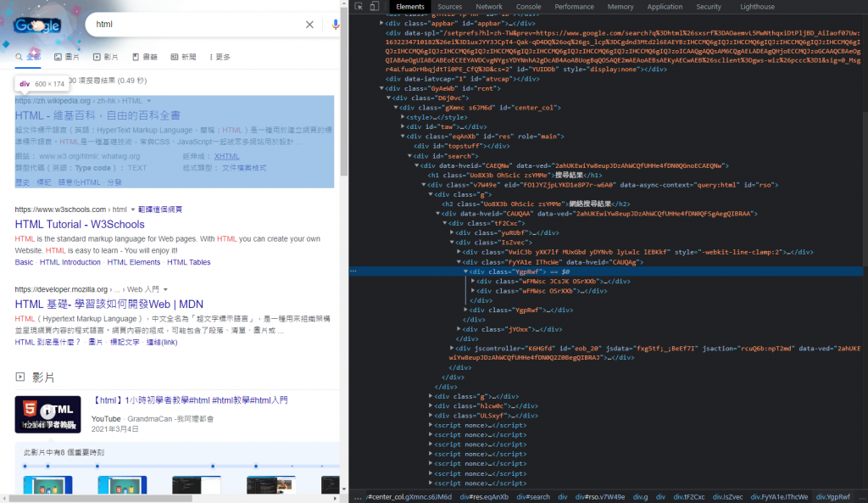
Task: Select the 圖片 search filter
Action: point(67,57)
